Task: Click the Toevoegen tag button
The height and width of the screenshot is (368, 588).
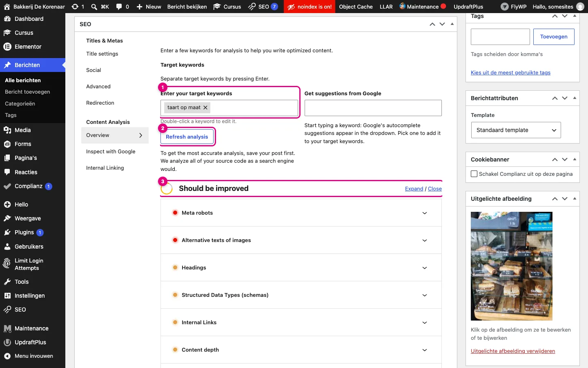Action: (554, 37)
